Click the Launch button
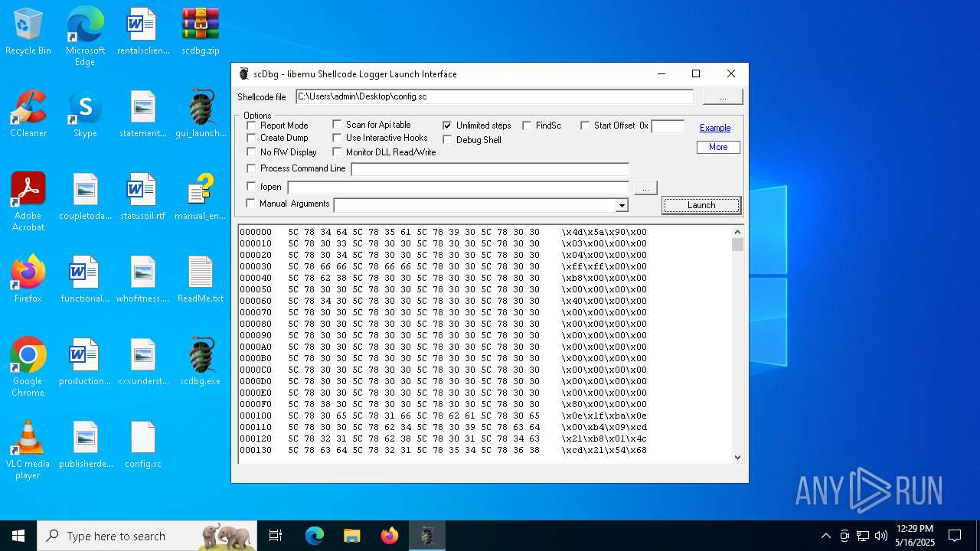980x551 pixels. 701,205
